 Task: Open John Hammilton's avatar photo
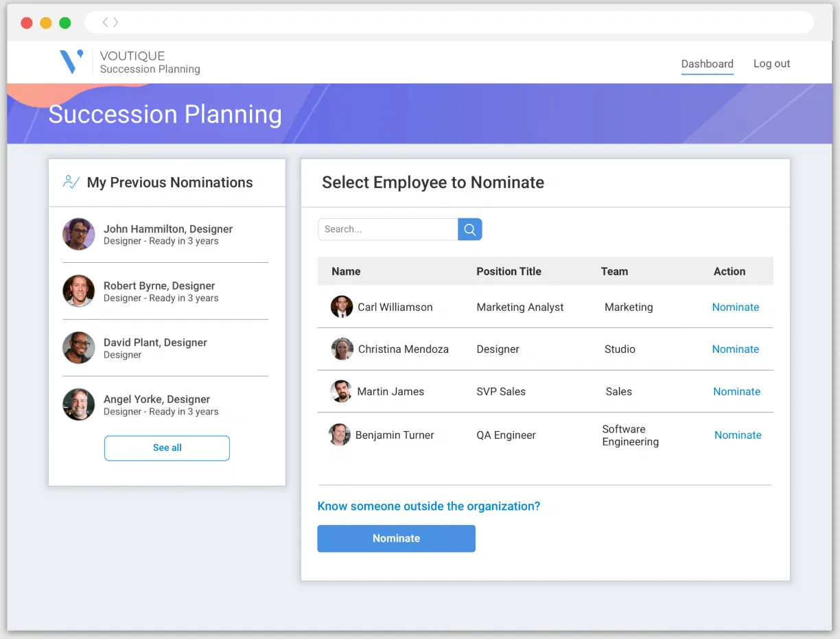79,234
